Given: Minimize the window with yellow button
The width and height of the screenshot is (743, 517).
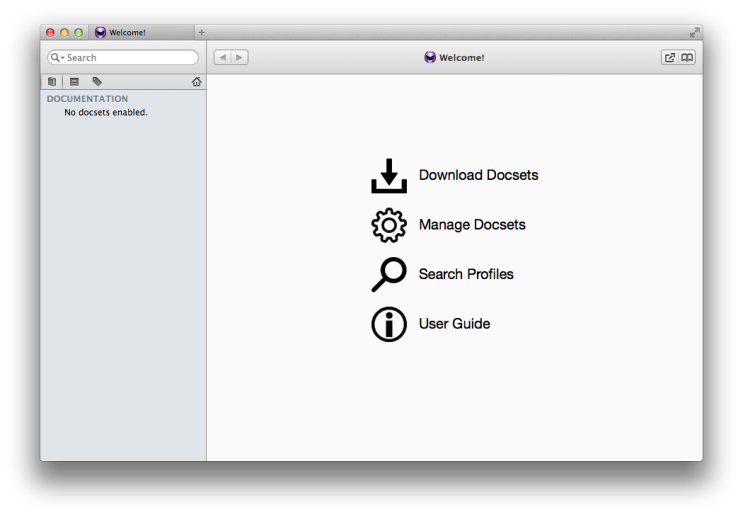Looking at the screenshot, I should 64,32.
